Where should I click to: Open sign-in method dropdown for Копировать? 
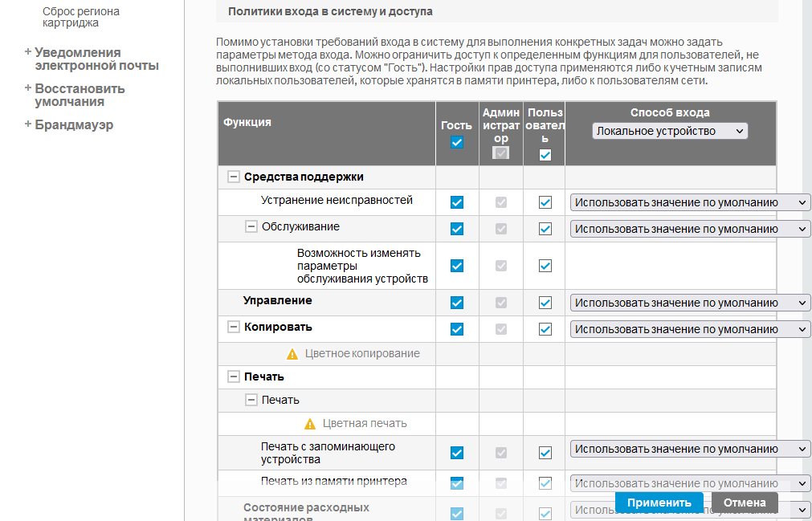click(x=690, y=329)
